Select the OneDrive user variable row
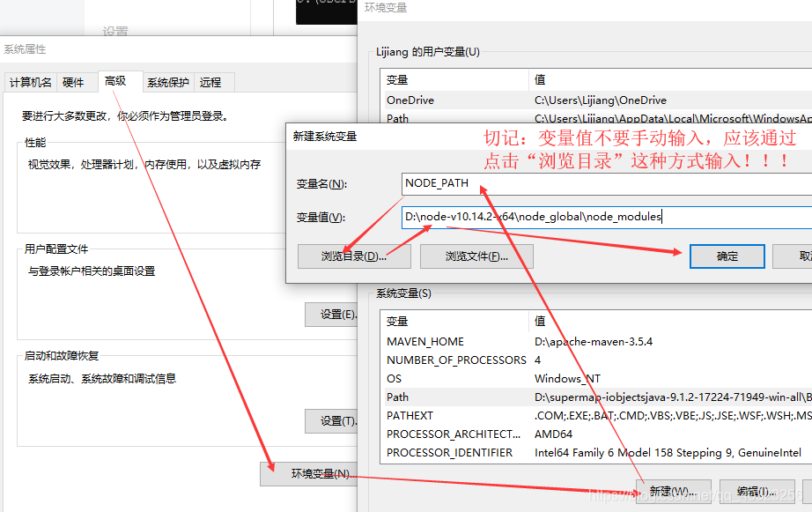Viewport: 812px width, 512px height. click(596, 100)
